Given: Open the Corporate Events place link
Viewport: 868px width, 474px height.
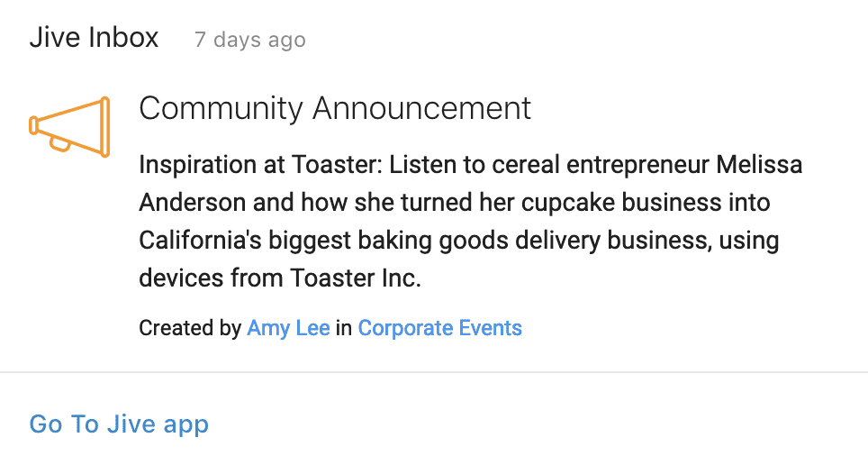Looking at the screenshot, I should 440,328.
